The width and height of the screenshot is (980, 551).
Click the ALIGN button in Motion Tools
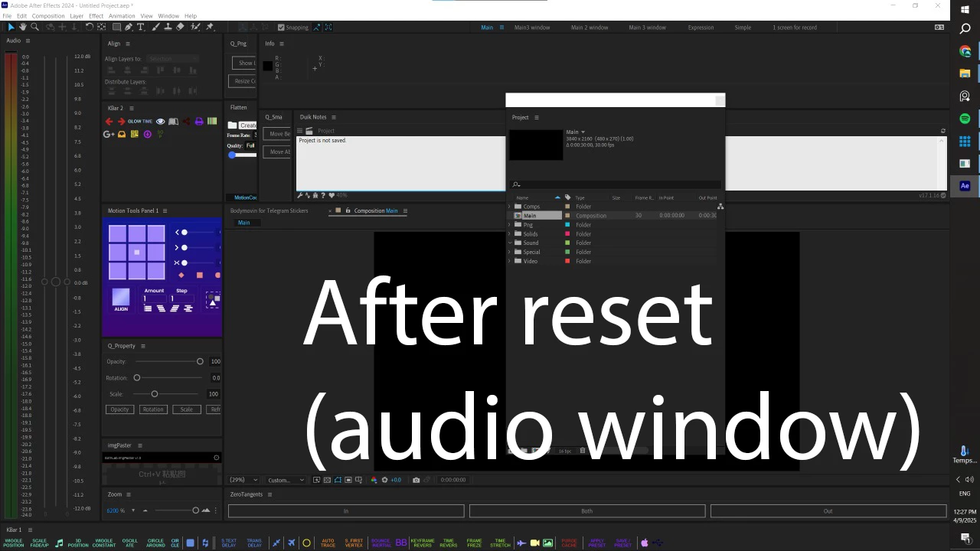[121, 299]
